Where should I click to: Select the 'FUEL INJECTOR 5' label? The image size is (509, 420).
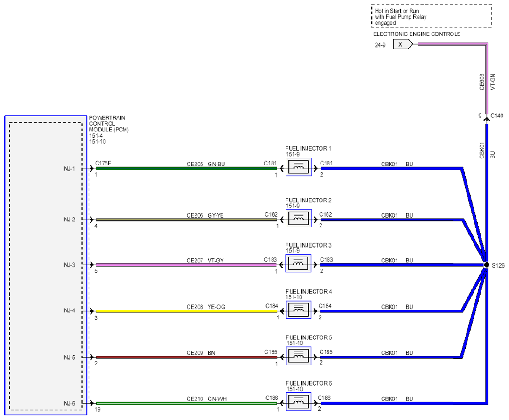pos(308,337)
